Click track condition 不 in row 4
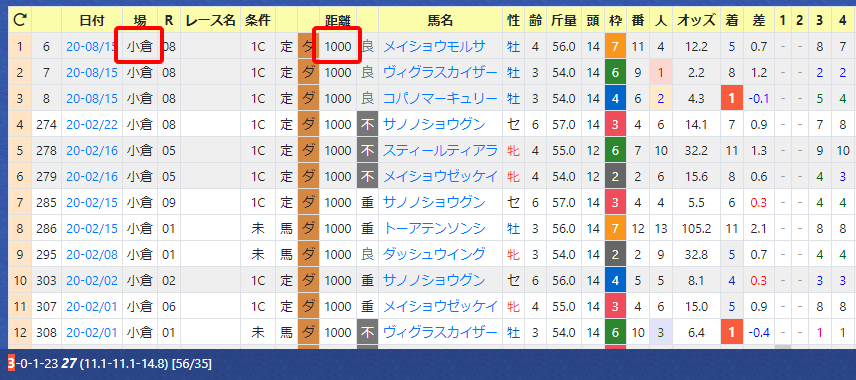856x380 pixels. (367, 124)
